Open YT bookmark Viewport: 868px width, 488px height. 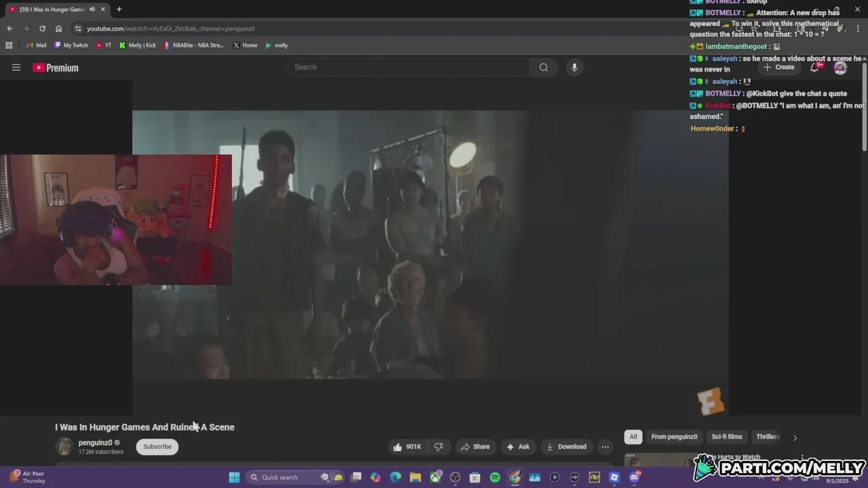(104, 45)
